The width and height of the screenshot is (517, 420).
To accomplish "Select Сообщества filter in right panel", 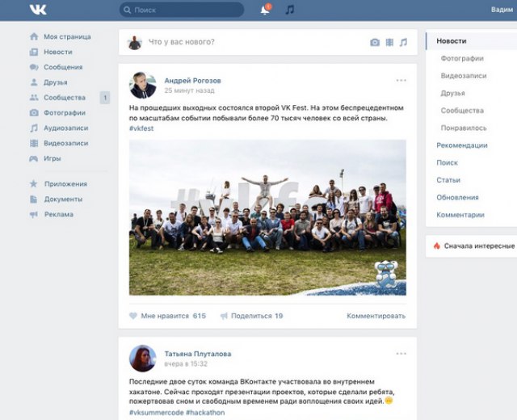I will click(x=462, y=111).
